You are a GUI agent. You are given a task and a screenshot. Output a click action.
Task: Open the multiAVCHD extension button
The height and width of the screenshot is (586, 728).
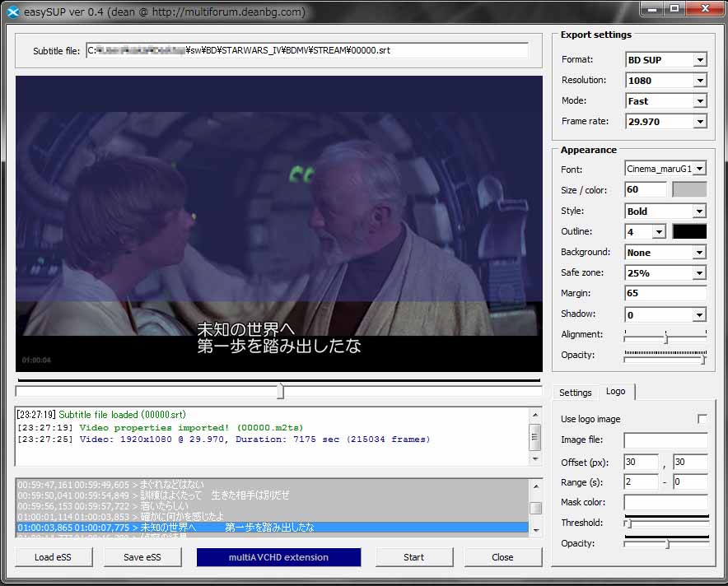[278, 557]
